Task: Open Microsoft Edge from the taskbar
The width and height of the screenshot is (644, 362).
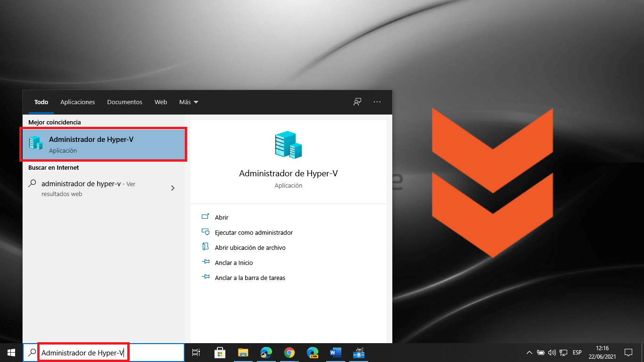Action: point(266,353)
